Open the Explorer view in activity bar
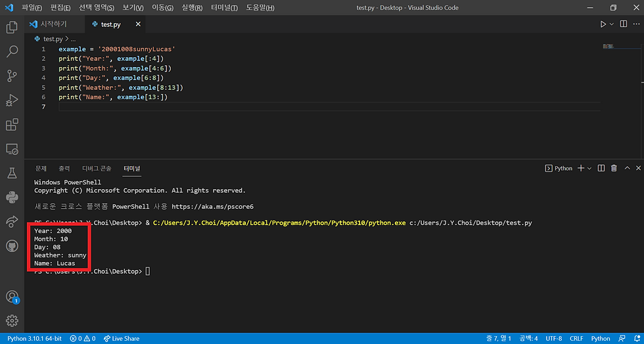Viewport: 644px width, 344px height. (12, 28)
